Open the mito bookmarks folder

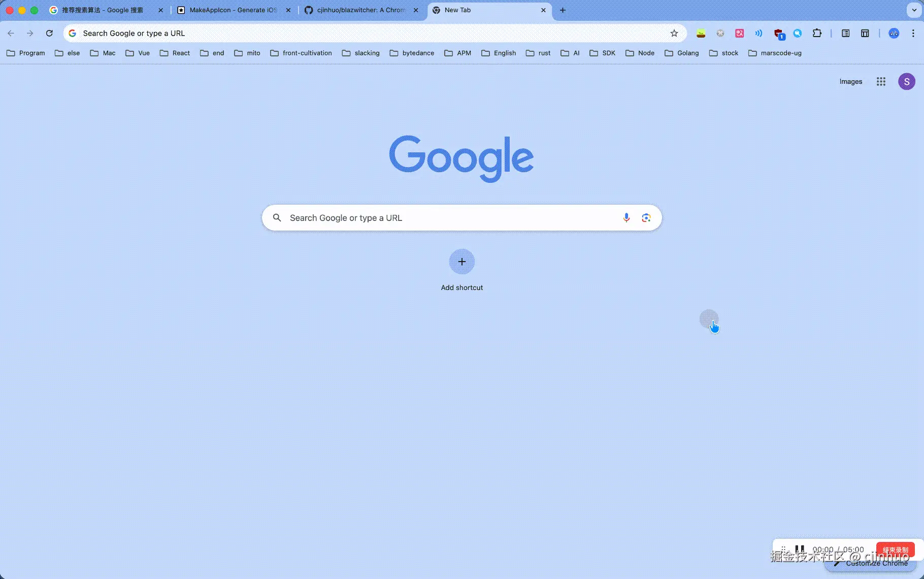(x=247, y=53)
